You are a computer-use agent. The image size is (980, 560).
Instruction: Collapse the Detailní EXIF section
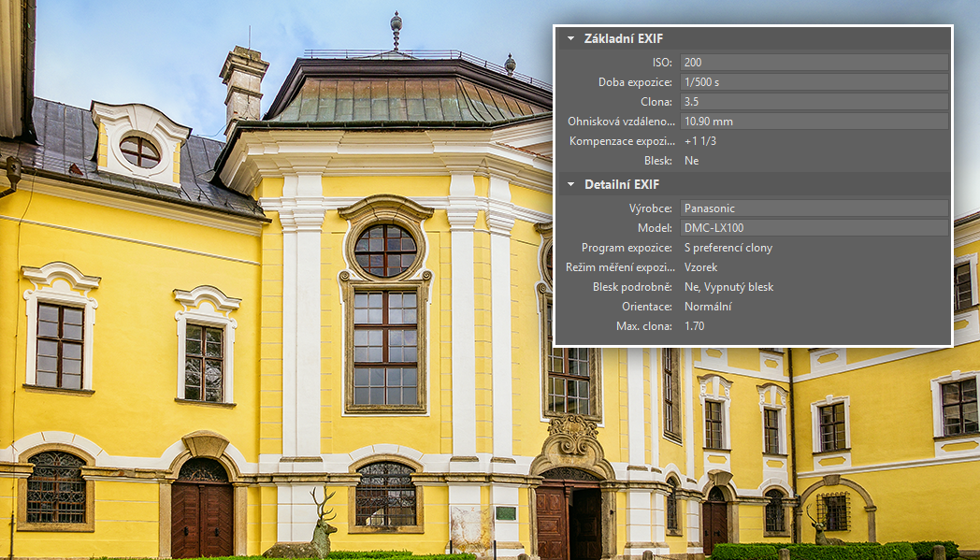tap(569, 184)
